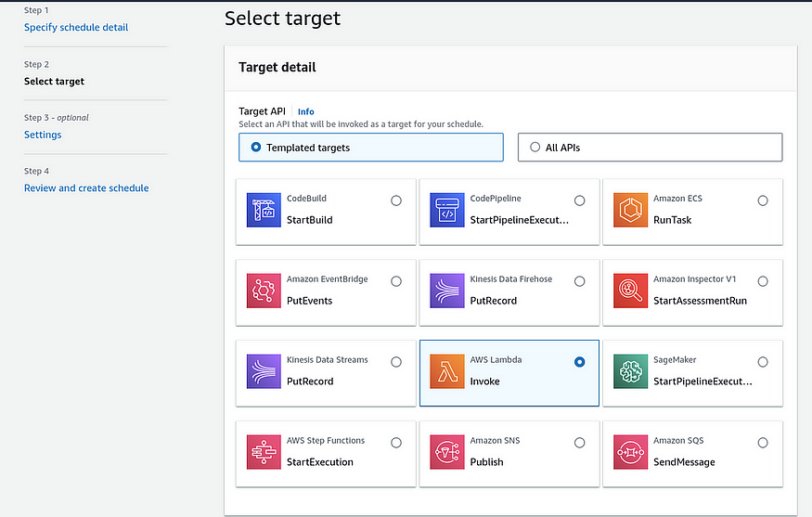Click the SageMaker service icon
The height and width of the screenshot is (517, 812).
[630, 371]
